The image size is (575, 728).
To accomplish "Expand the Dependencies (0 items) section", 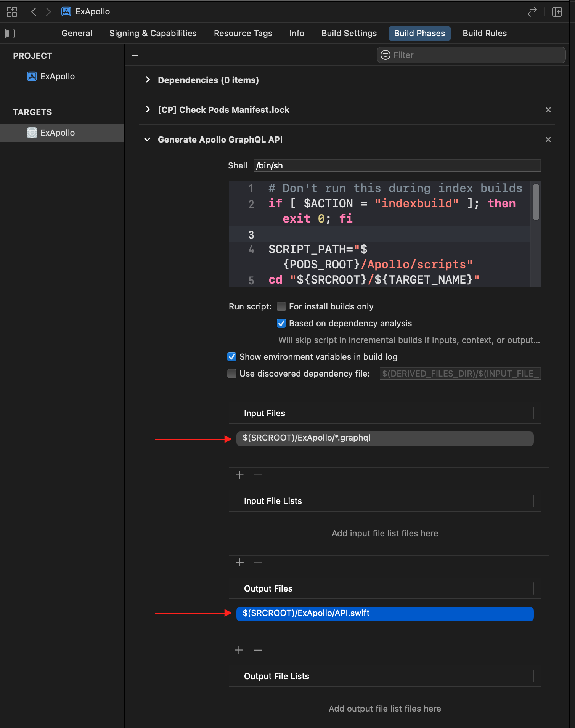I will click(148, 80).
